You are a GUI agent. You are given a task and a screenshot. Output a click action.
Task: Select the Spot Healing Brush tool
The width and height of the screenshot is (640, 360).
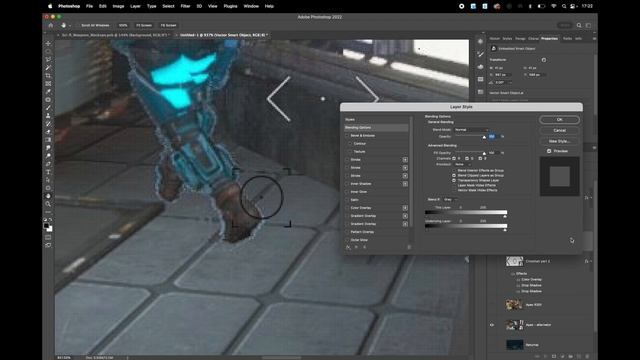click(x=48, y=100)
